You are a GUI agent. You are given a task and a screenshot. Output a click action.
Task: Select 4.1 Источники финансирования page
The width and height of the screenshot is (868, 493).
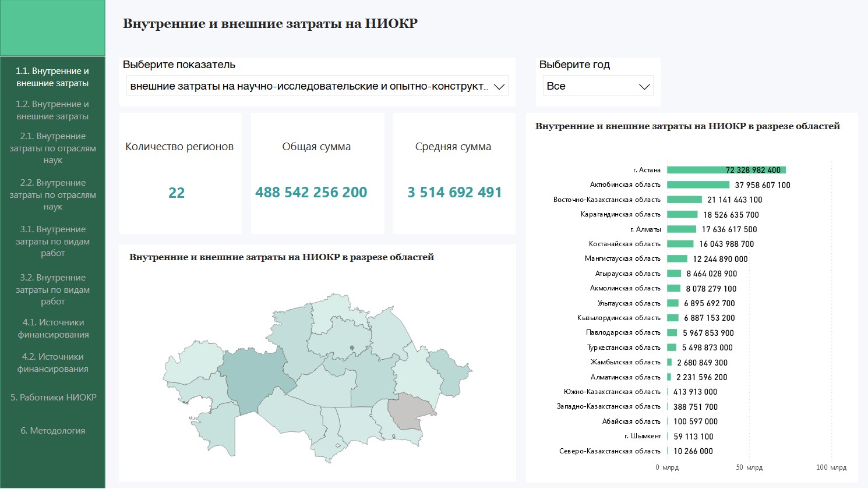coord(52,328)
